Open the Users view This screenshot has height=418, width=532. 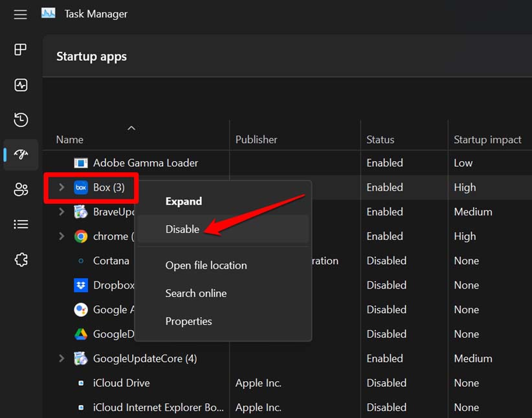[x=20, y=190]
